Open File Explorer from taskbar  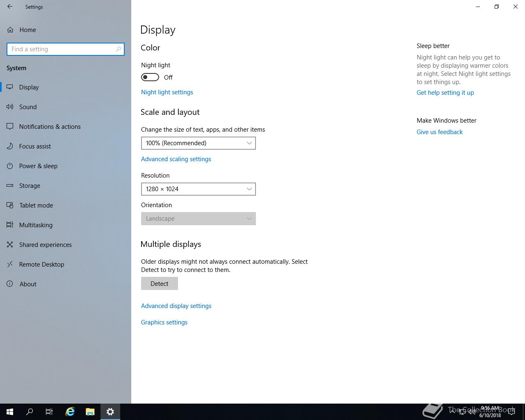click(x=90, y=412)
